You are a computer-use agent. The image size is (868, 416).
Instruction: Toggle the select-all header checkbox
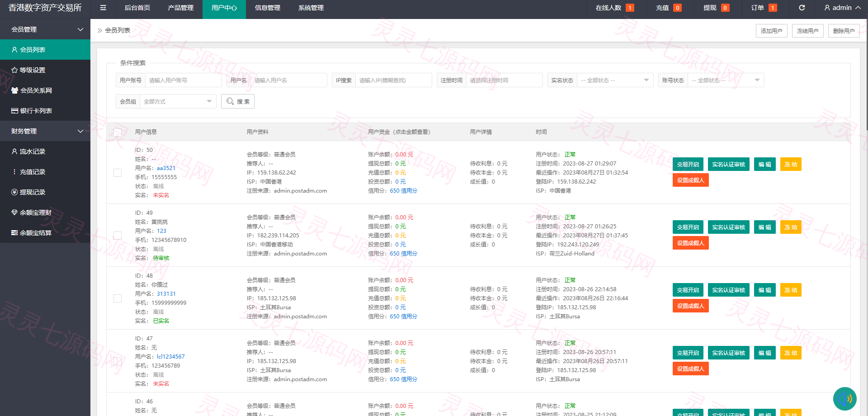pyautogui.click(x=118, y=132)
